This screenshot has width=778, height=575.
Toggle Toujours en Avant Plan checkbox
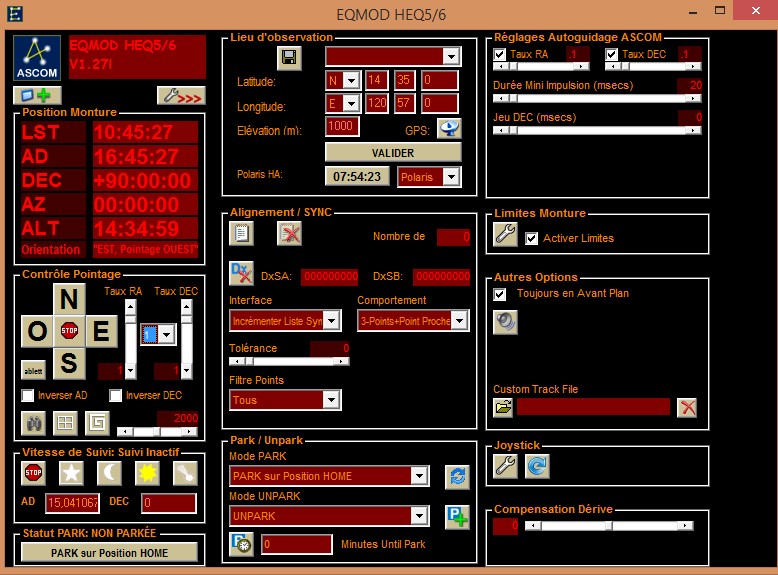pyautogui.click(x=500, y=294)
